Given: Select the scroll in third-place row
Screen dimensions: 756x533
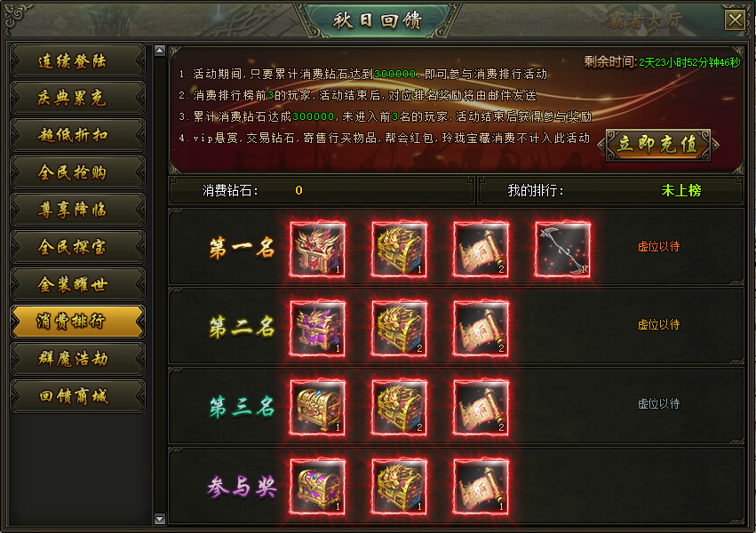Looking at the screenshot, I should click(x=481, y=408).
